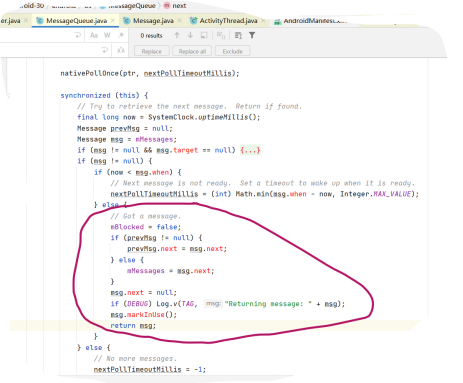Open the search filter funnel options
Screen dimensions: 463x383
click(x=252, y=35)
